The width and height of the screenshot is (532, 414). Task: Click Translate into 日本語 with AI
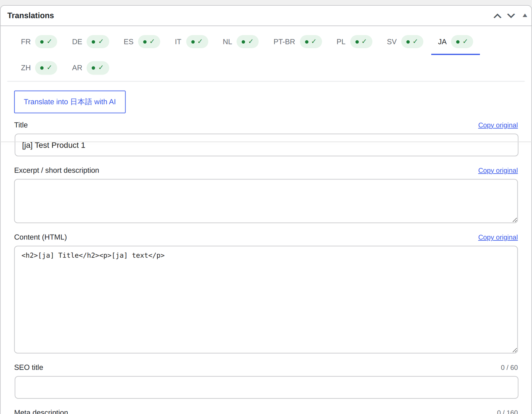tap(70, 102)
